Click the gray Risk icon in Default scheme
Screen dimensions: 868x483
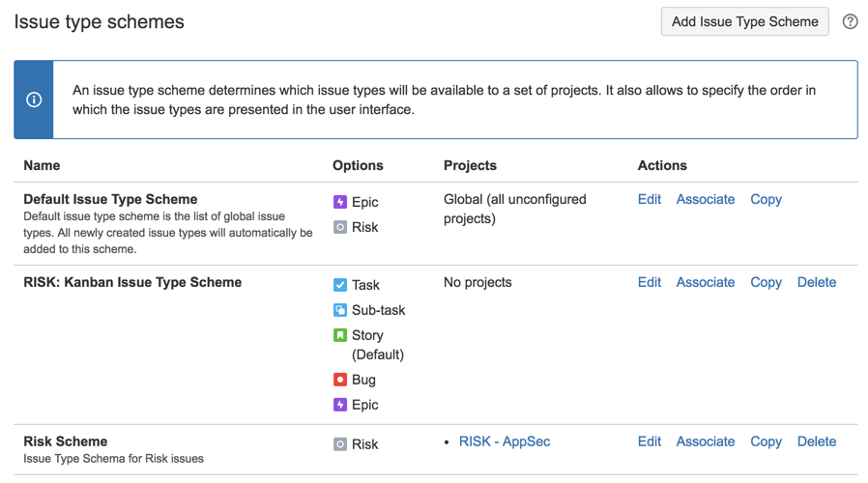click(340, 227)
